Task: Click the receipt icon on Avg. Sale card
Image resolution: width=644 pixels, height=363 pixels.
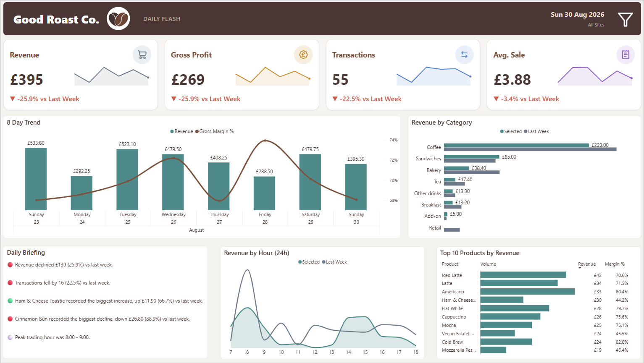Action: [x=626, y=55]
